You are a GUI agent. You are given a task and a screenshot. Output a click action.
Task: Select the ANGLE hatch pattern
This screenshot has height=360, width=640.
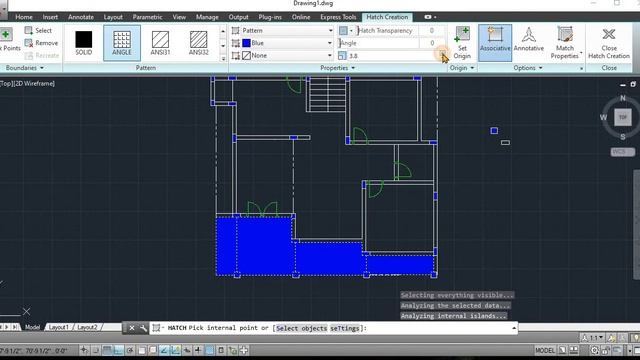coord(122,43)
